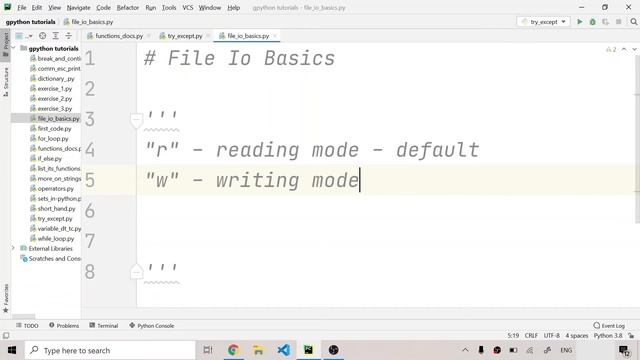Screen dimensions: 640x360
Task: Fold docstring end marker at line 8
Action: point(136,271)
